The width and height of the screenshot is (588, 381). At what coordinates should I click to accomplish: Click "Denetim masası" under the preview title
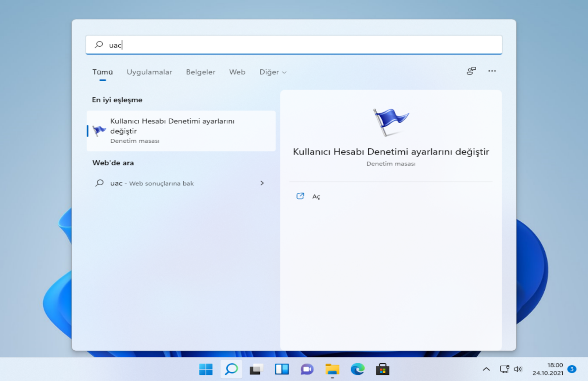pos(391,164)
